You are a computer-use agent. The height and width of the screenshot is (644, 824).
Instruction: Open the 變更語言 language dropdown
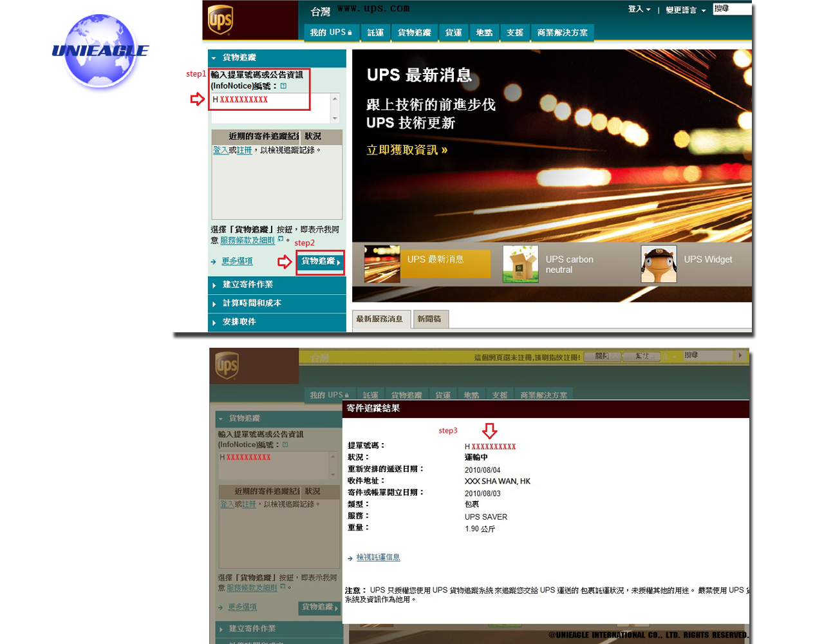(x=686, y=10)
